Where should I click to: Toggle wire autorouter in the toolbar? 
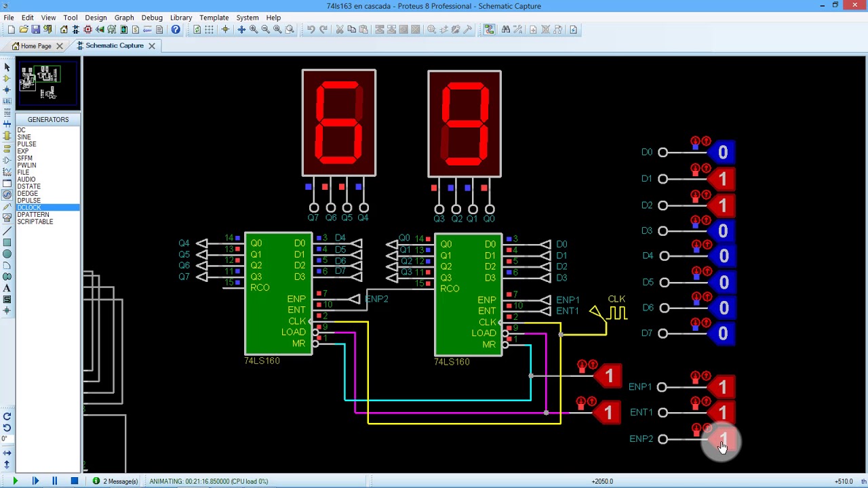coord(489,30)
